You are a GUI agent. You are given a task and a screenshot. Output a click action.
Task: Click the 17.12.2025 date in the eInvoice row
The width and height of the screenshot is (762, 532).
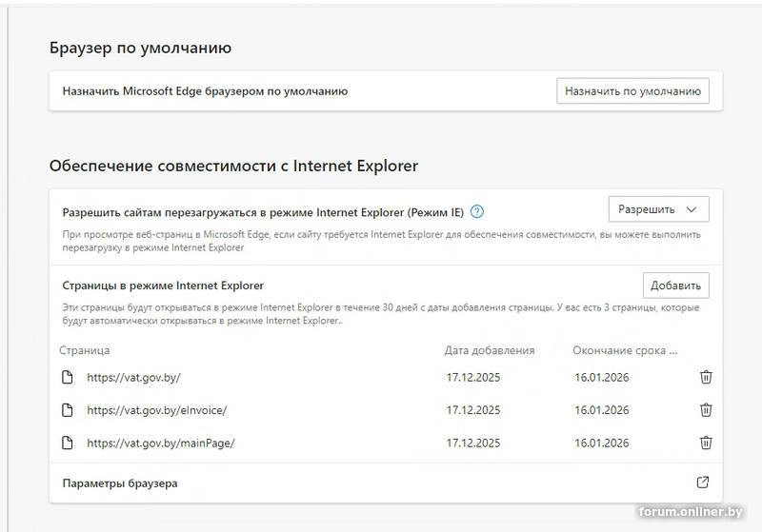coord(473,410)
